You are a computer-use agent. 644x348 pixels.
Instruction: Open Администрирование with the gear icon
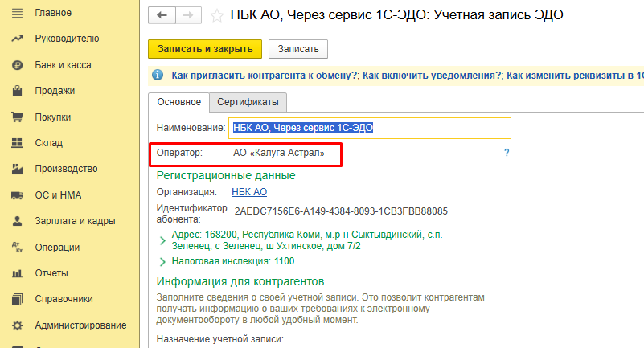pos(17,325)
